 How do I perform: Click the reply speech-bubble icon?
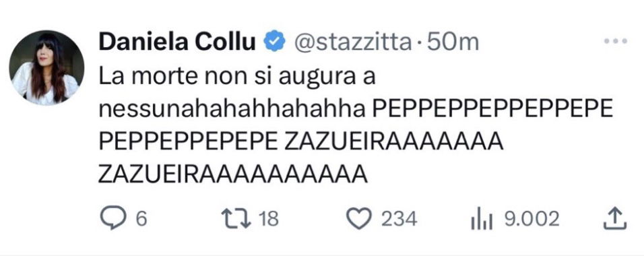tap(112, 218)
